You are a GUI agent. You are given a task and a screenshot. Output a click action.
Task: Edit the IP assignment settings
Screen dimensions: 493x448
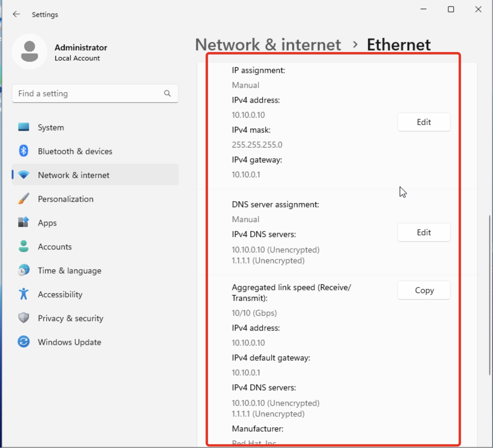[x=424, y=122]
